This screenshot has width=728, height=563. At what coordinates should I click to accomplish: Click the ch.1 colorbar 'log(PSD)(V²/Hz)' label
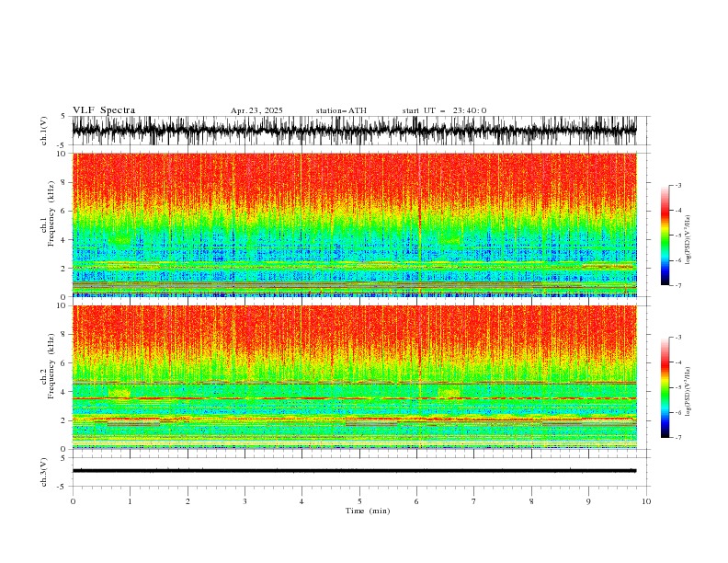click(688, 240)
